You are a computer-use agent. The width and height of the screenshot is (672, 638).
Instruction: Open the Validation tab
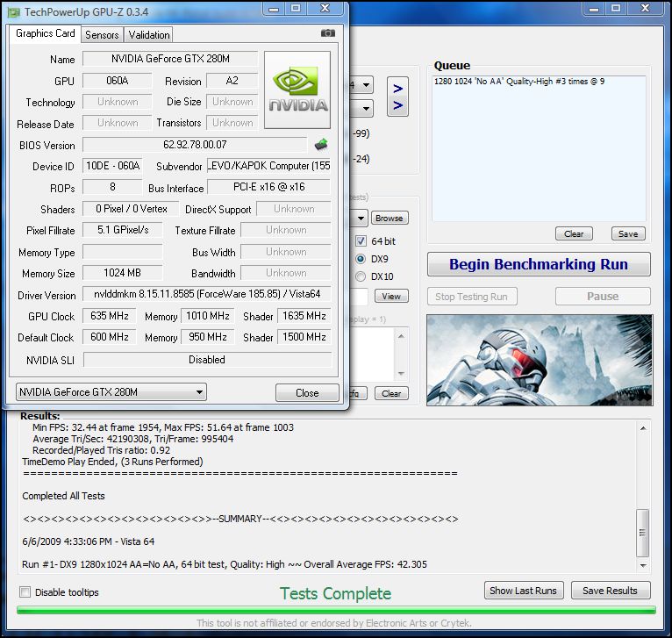click(149, 35)
